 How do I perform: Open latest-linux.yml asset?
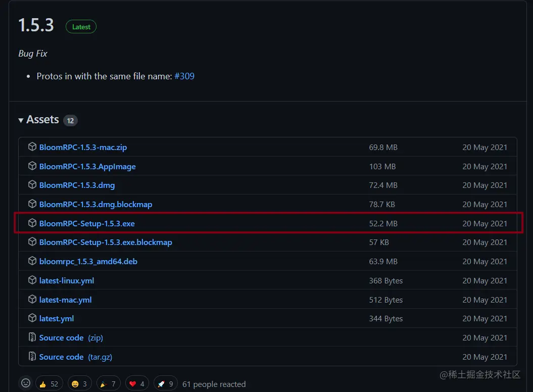67,281
